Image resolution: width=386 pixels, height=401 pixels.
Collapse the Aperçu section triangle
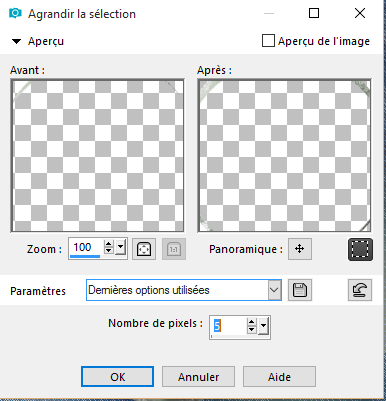pos(16,41)
